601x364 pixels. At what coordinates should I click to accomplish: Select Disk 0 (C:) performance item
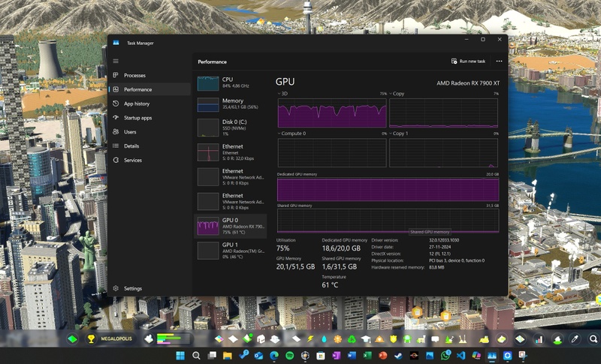[231, 128]
